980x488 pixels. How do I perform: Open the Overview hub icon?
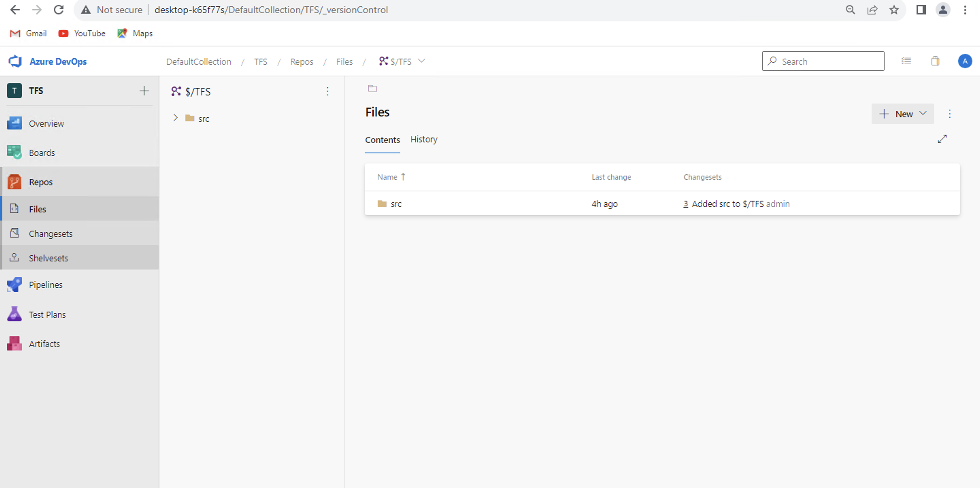[14, 123]
